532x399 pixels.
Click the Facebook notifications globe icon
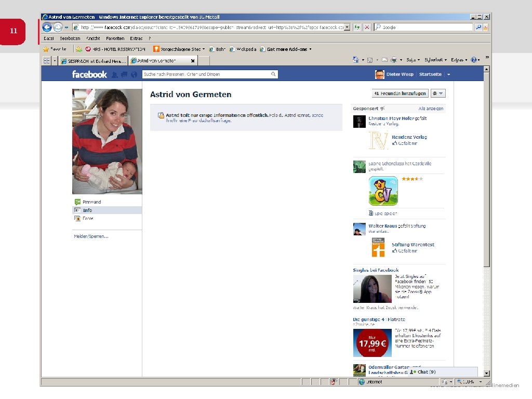click(x=134, y=75)
